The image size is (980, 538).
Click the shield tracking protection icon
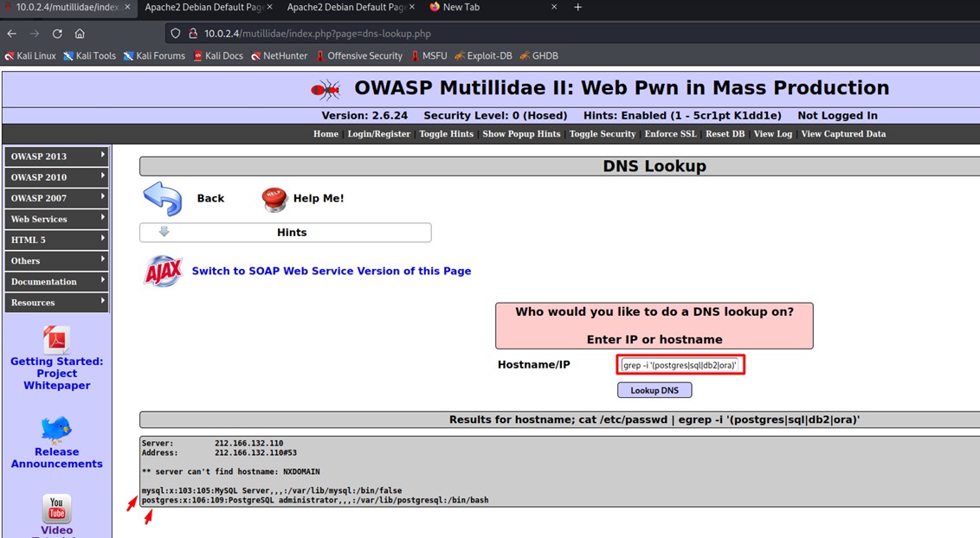pyautogui.click(x=176, y=34)
